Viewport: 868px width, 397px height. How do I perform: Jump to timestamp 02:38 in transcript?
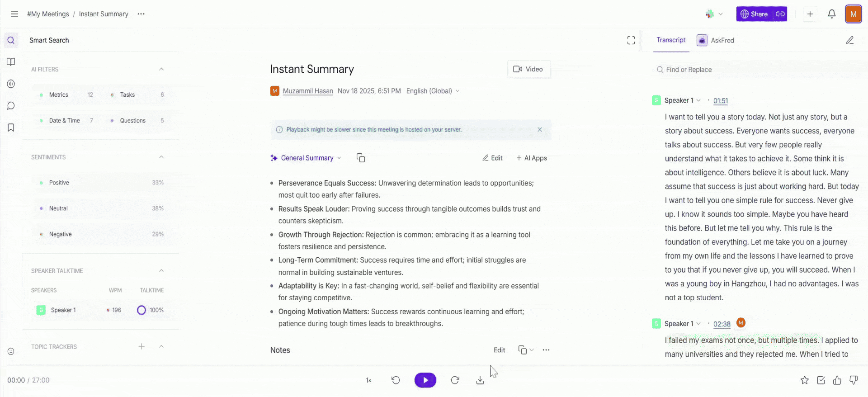click(x=722, y=324)
